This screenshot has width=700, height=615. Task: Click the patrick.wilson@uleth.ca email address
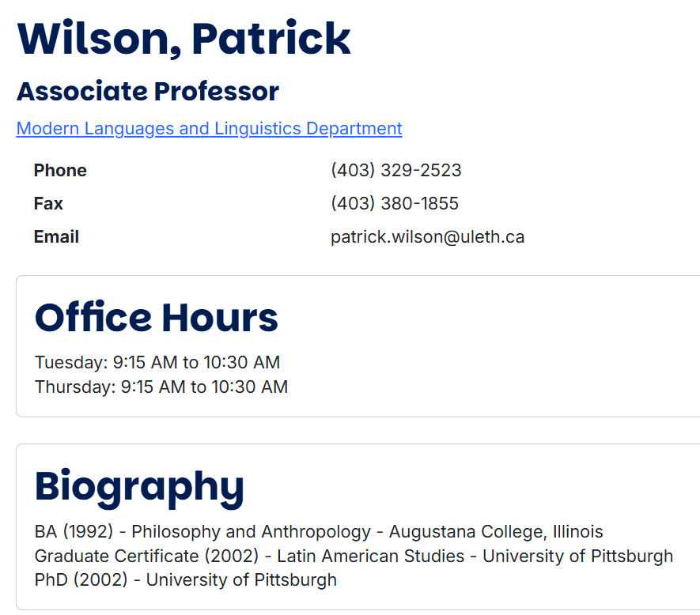tap(427, 237)
